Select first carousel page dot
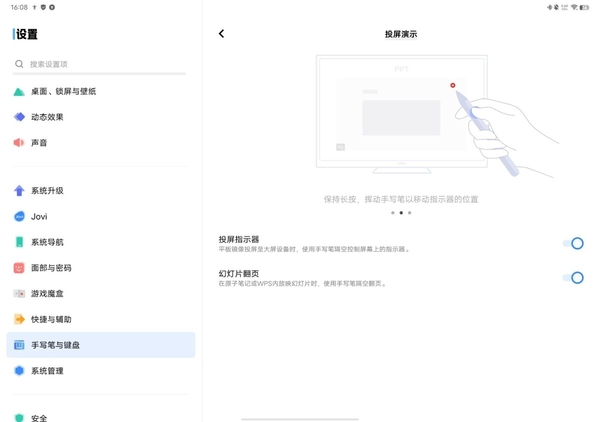The width and height of the screenshot is (600, 422). (393, 213)
